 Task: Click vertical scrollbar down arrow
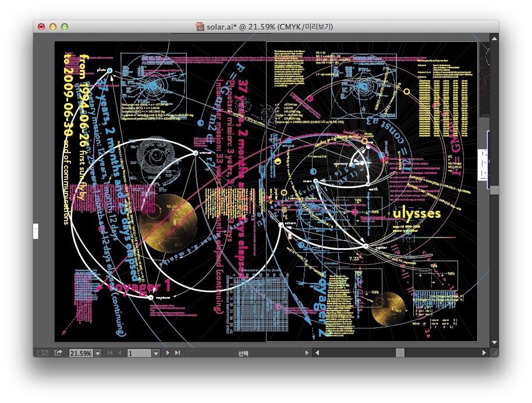494,342
